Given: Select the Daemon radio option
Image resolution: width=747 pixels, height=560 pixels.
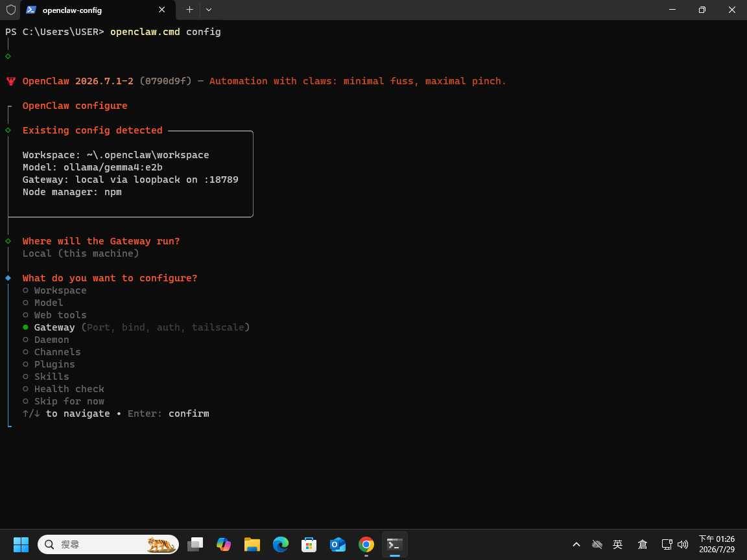Looking at the screenshot, I should 46,340.
